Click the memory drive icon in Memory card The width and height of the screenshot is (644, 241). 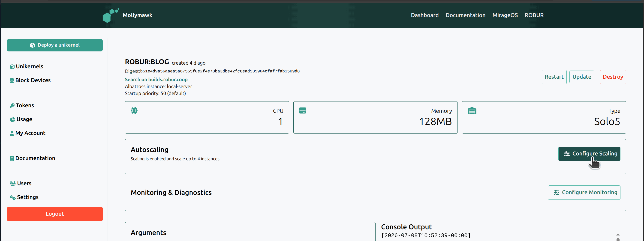tap(303, 110)
